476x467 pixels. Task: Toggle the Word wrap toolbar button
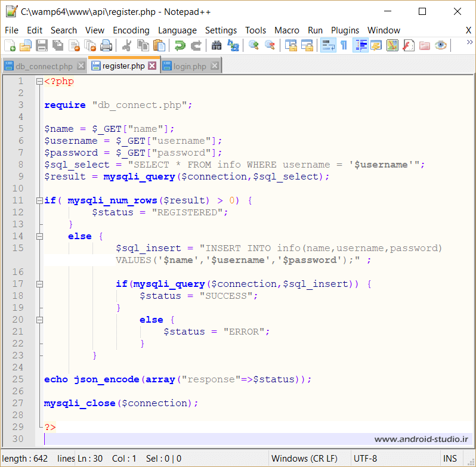coord(328,45)
